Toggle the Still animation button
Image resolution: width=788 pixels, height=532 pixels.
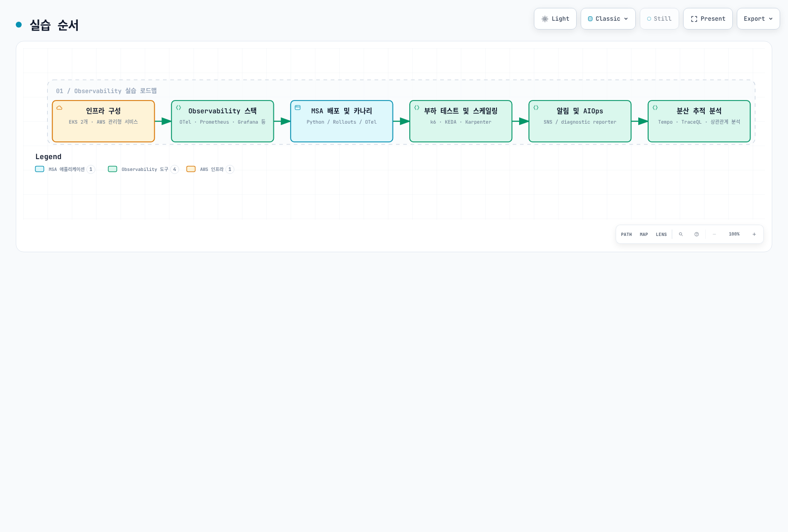point(659,19)
